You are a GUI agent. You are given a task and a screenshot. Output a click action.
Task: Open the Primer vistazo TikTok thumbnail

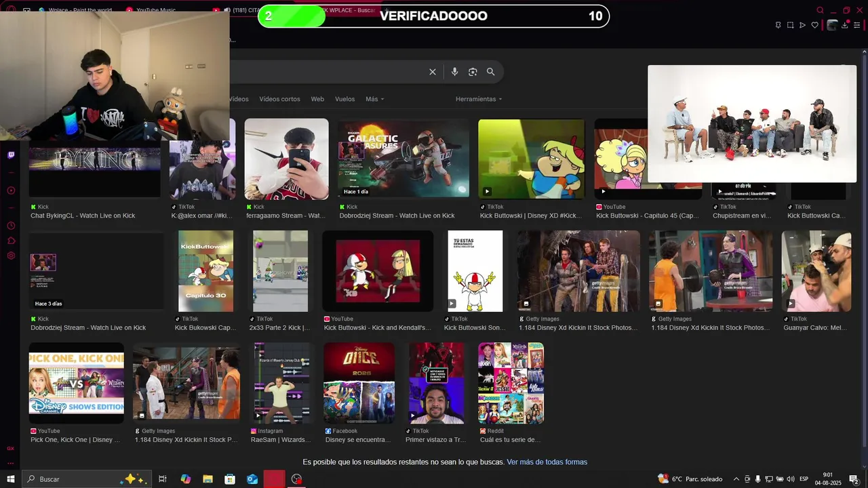436,383
